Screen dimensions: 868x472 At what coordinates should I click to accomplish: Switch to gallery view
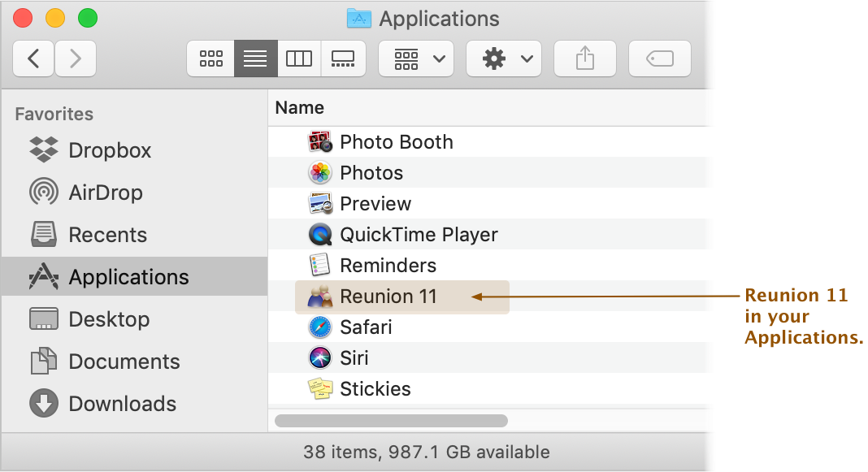pyautogui.click(x=343, y=58)
